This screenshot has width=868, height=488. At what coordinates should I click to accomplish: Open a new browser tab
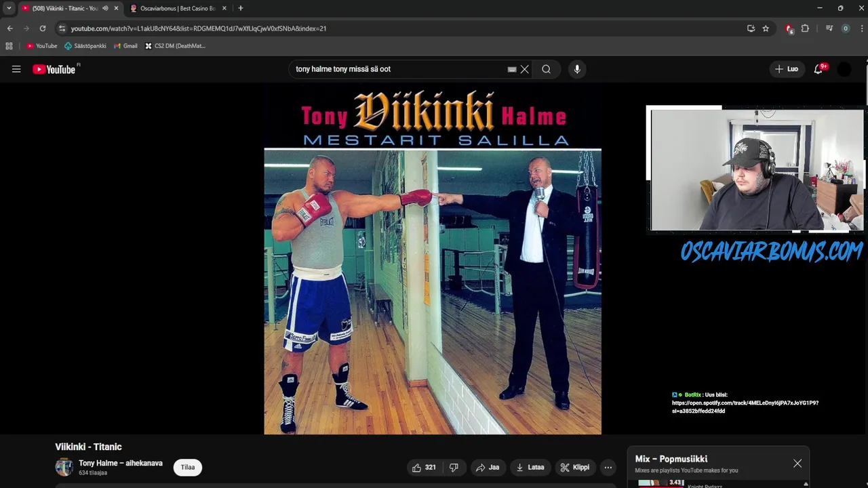tap(240, 8)
